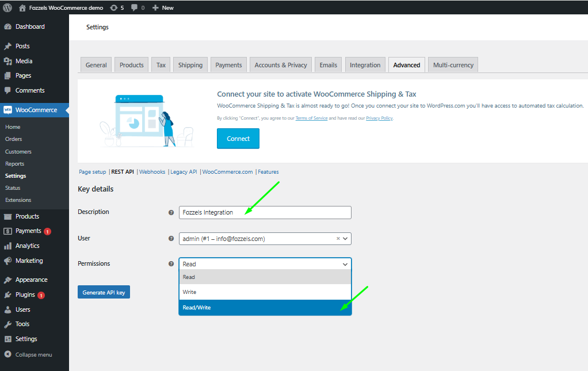This screenshot has height=371, width=588.
Task: Click the Appearance paintbrush icon
Action: (7, 280)
